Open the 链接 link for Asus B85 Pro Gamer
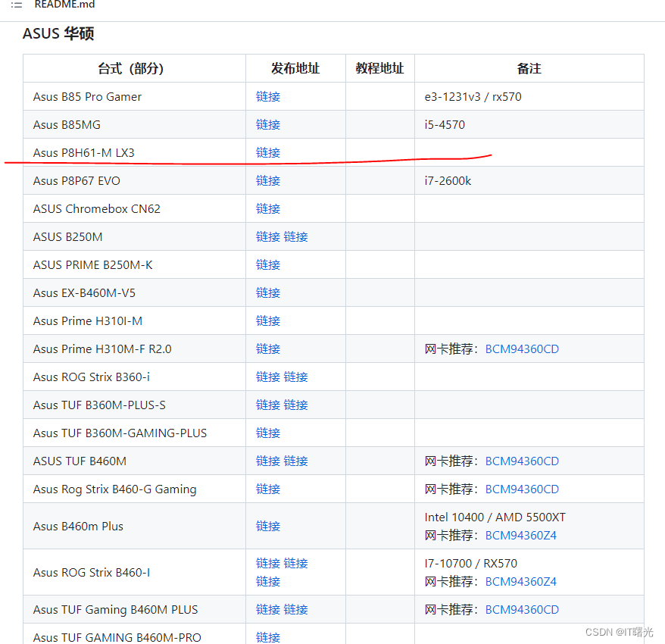Image resolution: width=665 pixels, height=644 pixels. 268,97
